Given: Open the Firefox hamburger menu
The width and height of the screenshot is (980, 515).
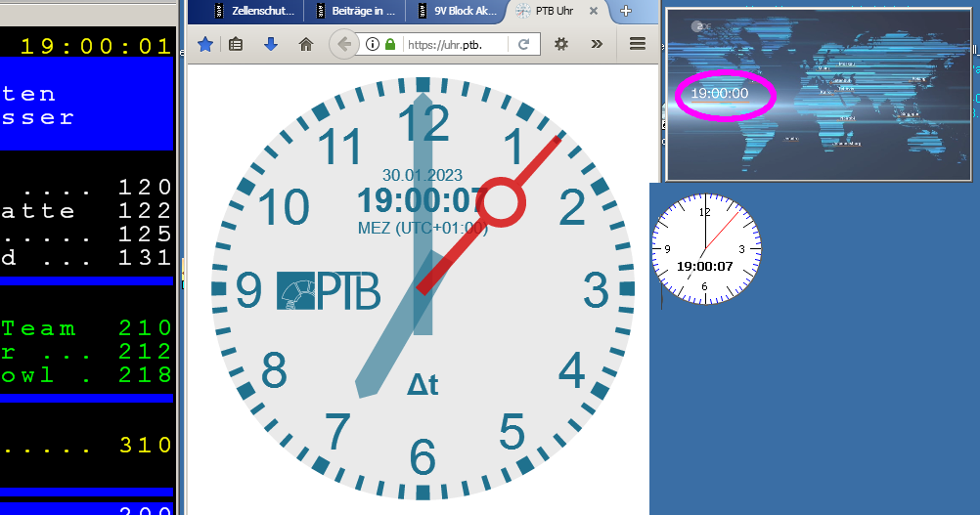Looking at the screenshot, I should coord(638,44).
